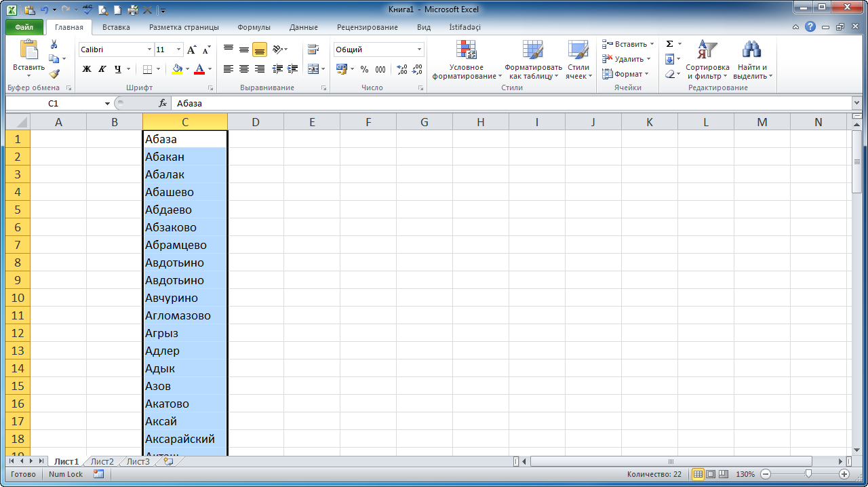Increase indent icon in alignment group
Screen dimensions: 868x487
[x=293, y=69]
